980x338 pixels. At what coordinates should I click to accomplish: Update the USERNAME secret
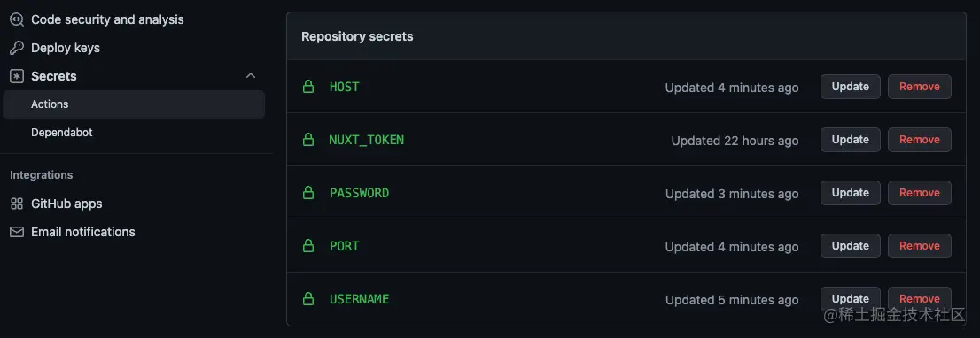pyautogui.click(x=850, y=299)
